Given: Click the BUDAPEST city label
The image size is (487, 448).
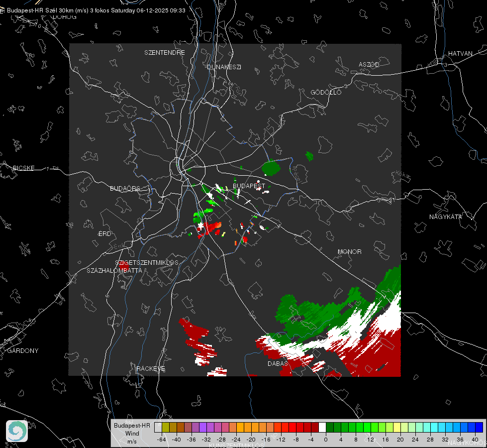Looking at the screenshot, I should pos(249,186).
